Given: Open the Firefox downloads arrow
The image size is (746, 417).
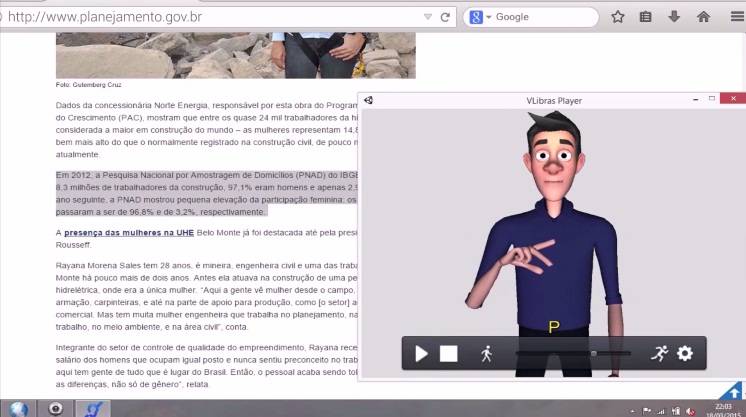Looking at the screenshot, I should point(674,17).
